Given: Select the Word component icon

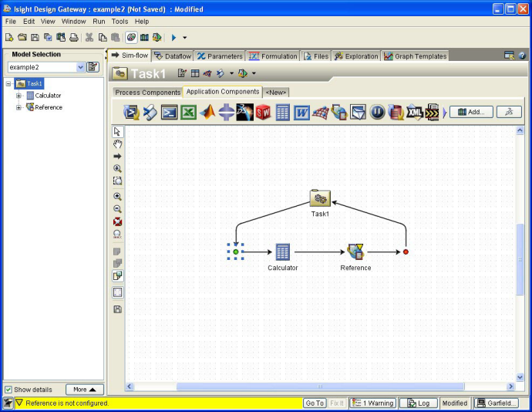Looking at the screenshot, I should coord(301,113).
